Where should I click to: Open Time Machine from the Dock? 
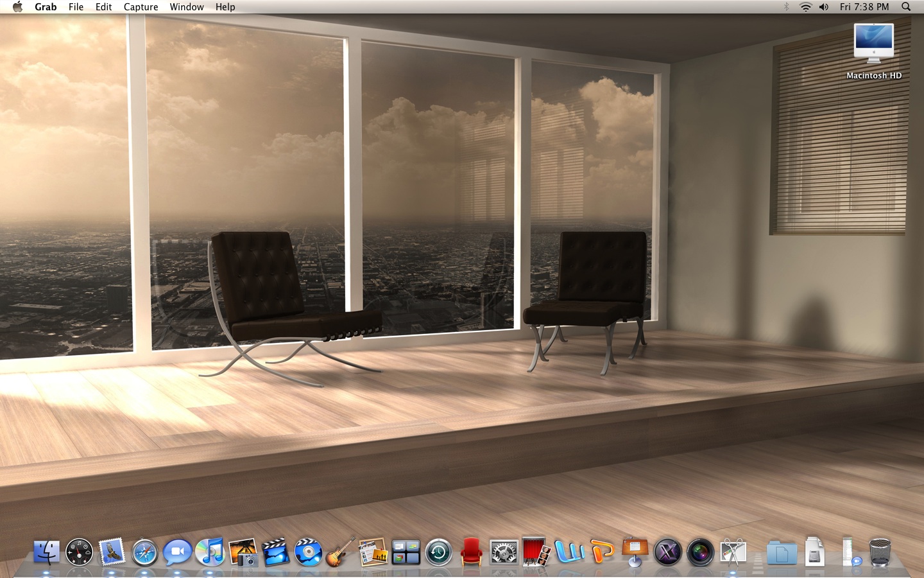click(439, 552)
